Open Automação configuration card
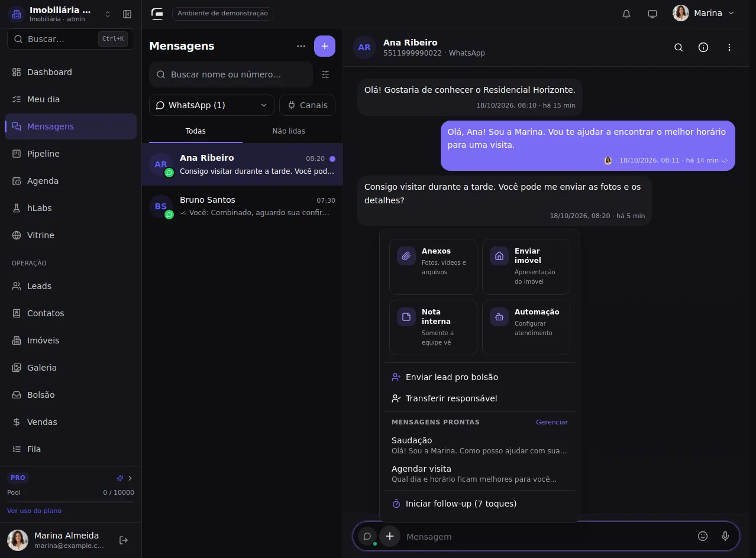This screenshot has width=756, height=558. (x=526, y=327)
